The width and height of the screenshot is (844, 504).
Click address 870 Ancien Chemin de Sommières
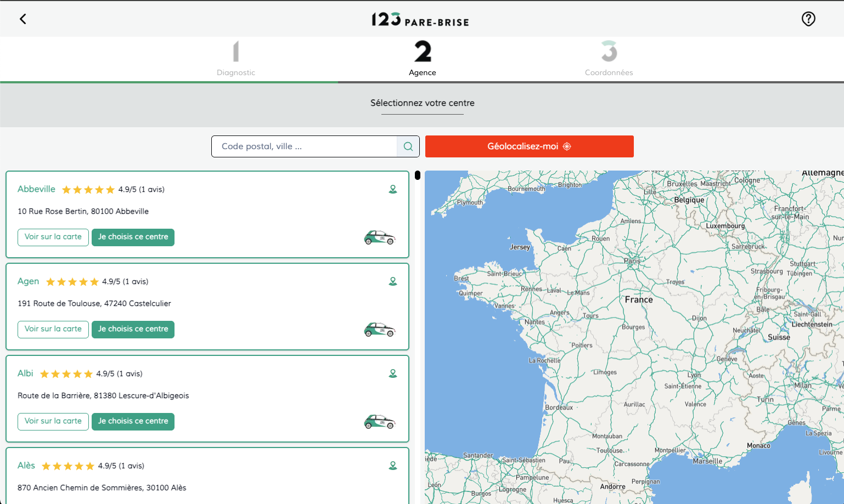click(x=102, y=488)
